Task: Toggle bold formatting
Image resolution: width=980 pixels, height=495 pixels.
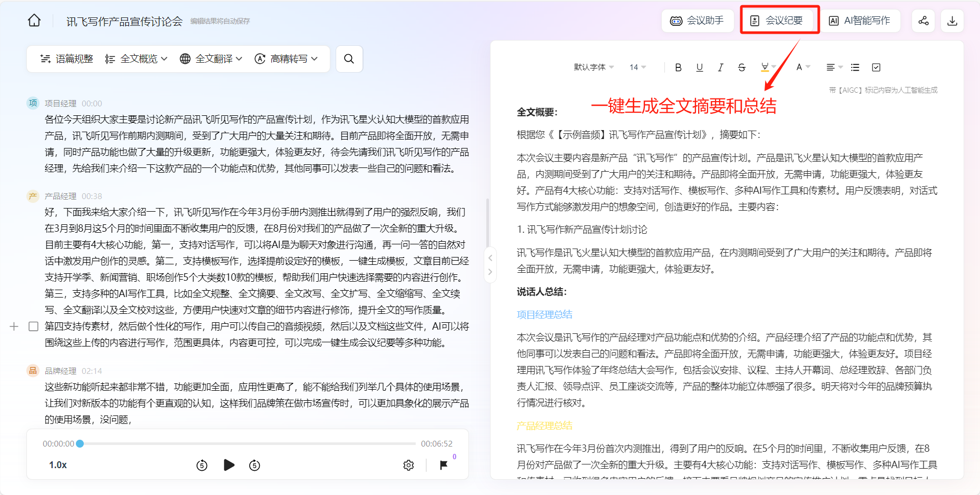Action: pyautogui.click(x=678, y=67)
